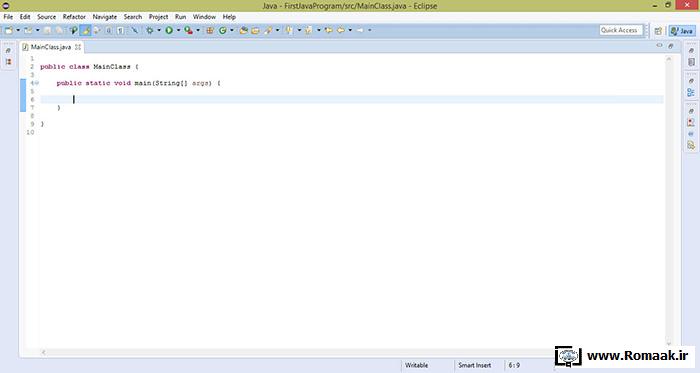Open the Search menu

click(x=133, y=17)
